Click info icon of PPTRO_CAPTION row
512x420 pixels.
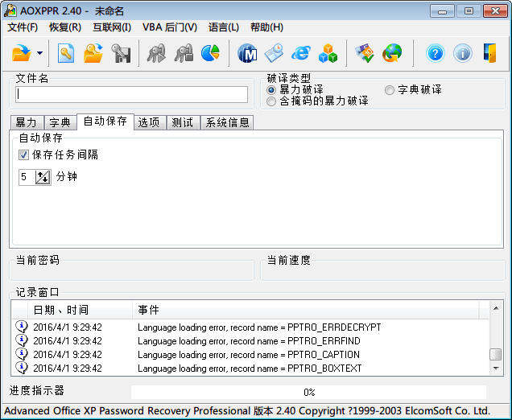tap(22, 354)
